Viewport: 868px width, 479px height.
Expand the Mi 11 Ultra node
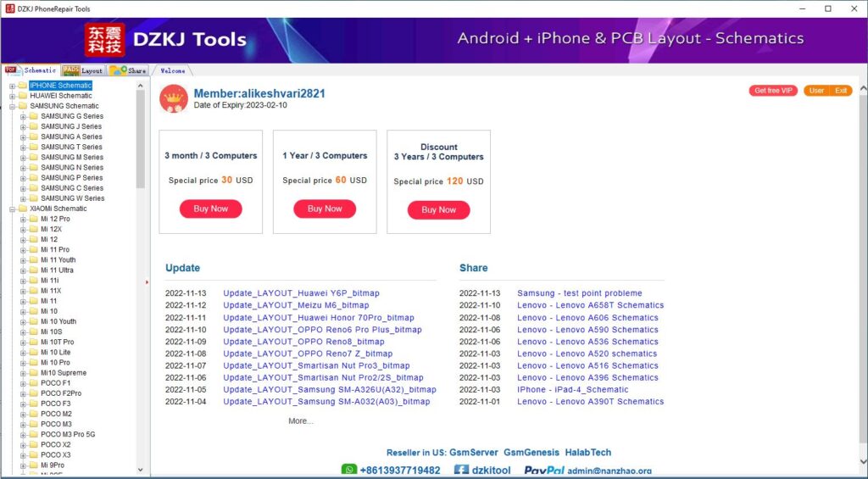tap(23, 270)
